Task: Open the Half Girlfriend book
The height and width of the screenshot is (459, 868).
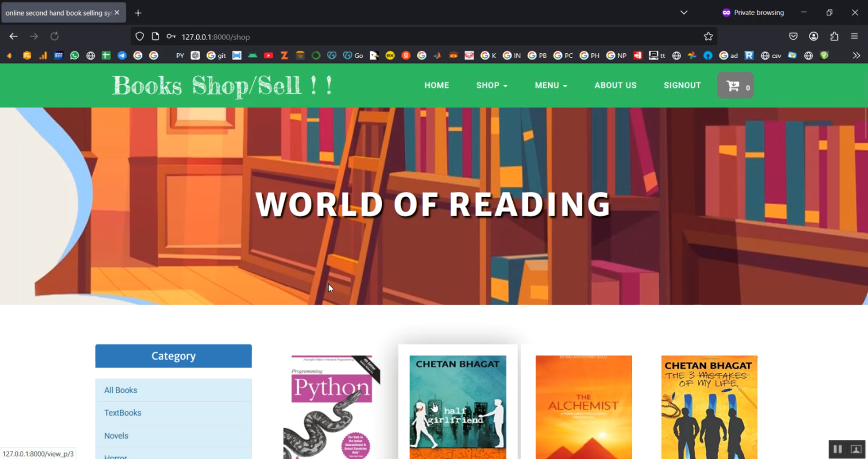Action: tap(458, 407)
